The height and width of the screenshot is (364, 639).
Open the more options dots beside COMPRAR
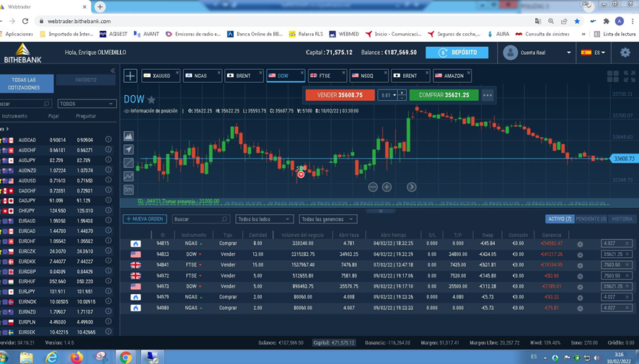coord(488,95)
